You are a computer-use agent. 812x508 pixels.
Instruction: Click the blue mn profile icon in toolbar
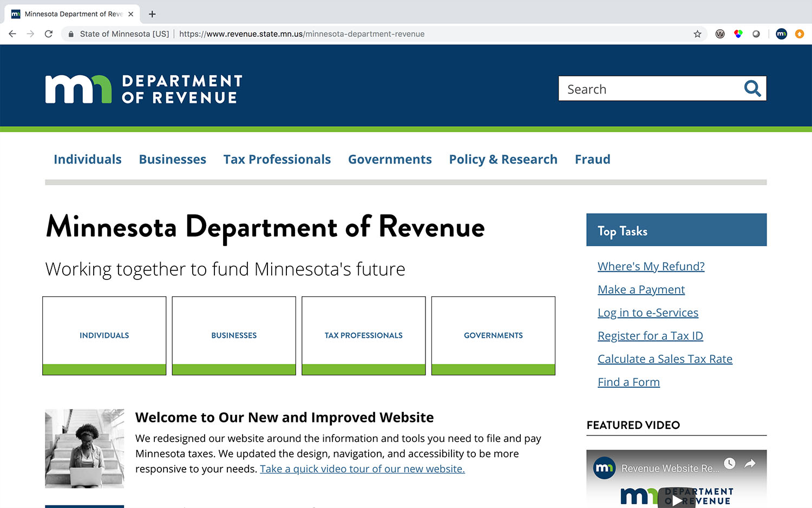click(x=781, y=34)
